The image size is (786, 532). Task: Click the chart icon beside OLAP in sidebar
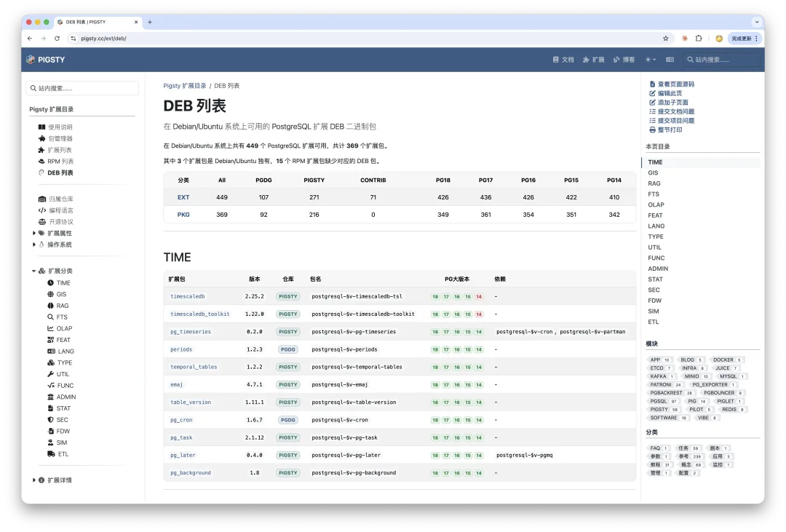click(x=51, y=329)
